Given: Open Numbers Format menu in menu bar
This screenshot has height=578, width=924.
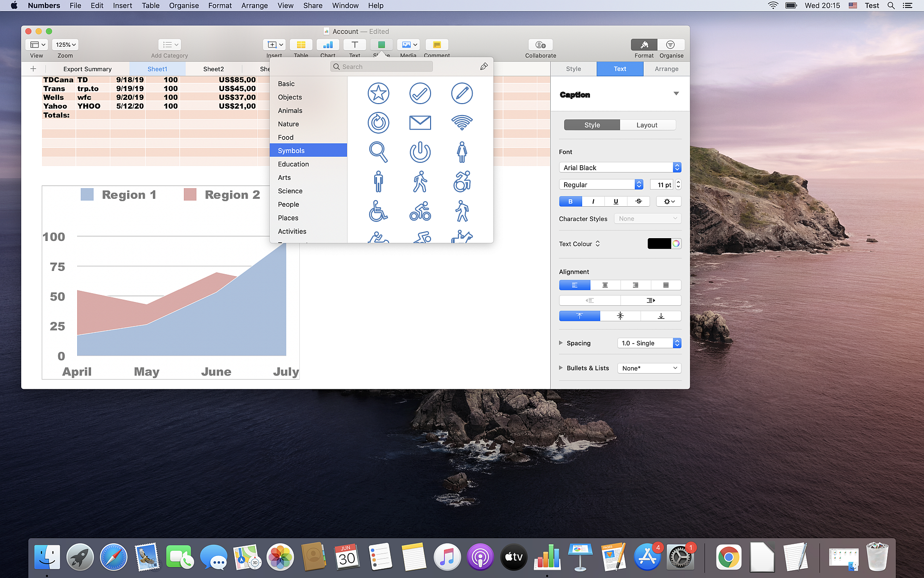Looking at the screenshot, I should point(219,6).
